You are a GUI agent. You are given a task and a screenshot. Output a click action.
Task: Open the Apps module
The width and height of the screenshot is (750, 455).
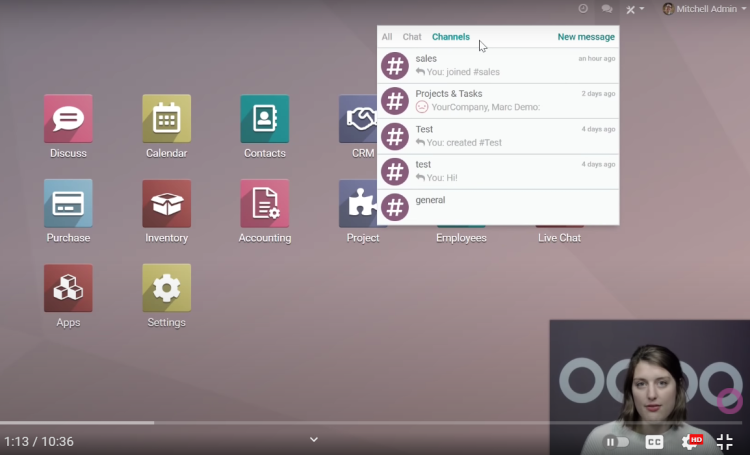(x=68, y=288)
